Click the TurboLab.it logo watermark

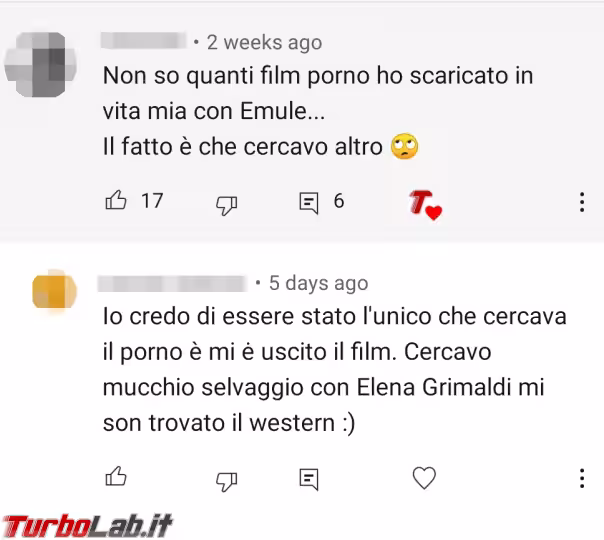coord(87,526)
